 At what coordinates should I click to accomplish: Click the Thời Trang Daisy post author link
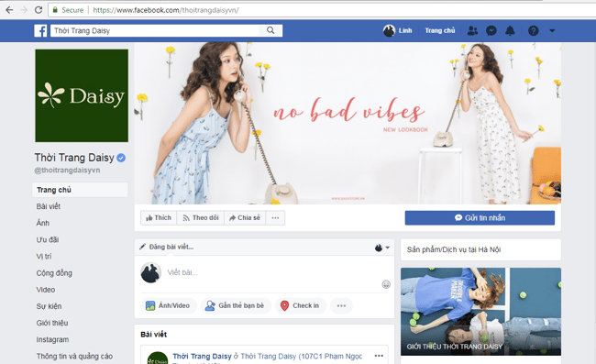click(202, 357)
